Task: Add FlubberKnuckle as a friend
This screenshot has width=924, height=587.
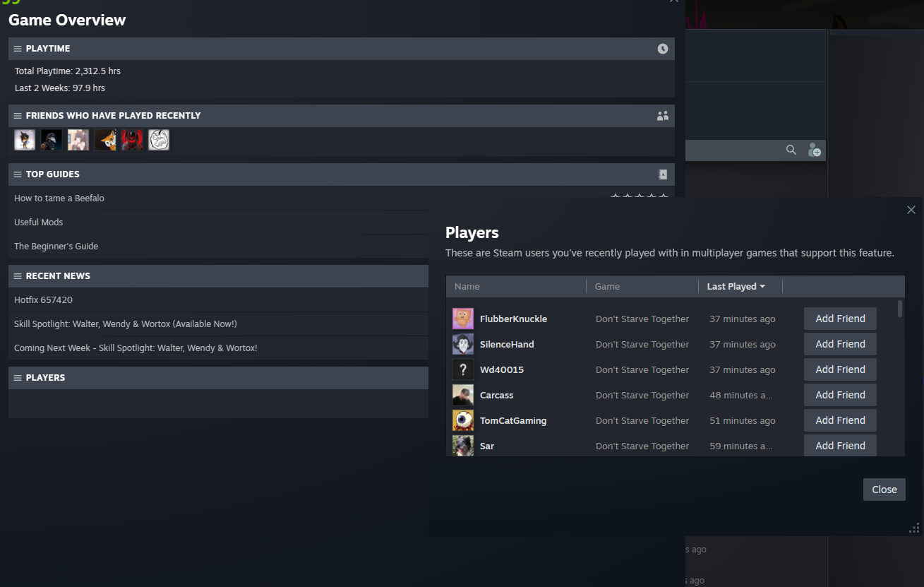Action: (x=840, y=319)
